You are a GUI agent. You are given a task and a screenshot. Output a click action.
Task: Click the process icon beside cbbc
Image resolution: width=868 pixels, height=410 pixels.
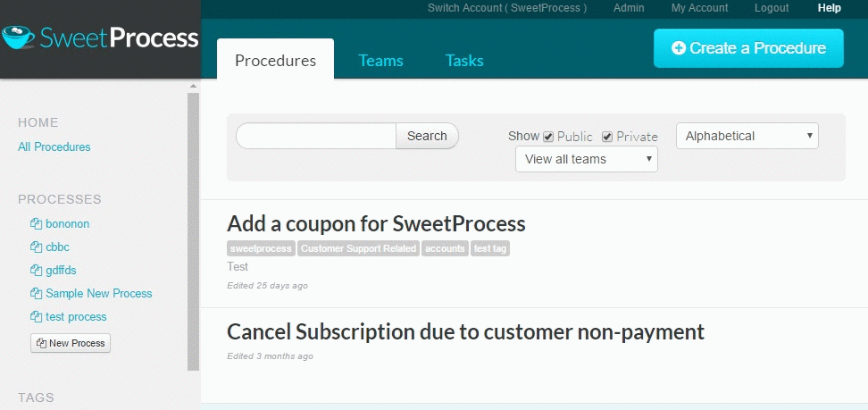[37, 247]
